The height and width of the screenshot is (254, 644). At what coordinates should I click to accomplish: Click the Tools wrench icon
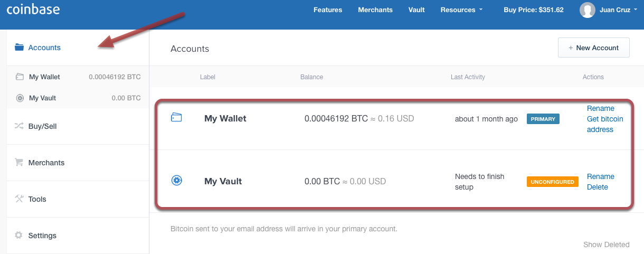coord(20,199)
